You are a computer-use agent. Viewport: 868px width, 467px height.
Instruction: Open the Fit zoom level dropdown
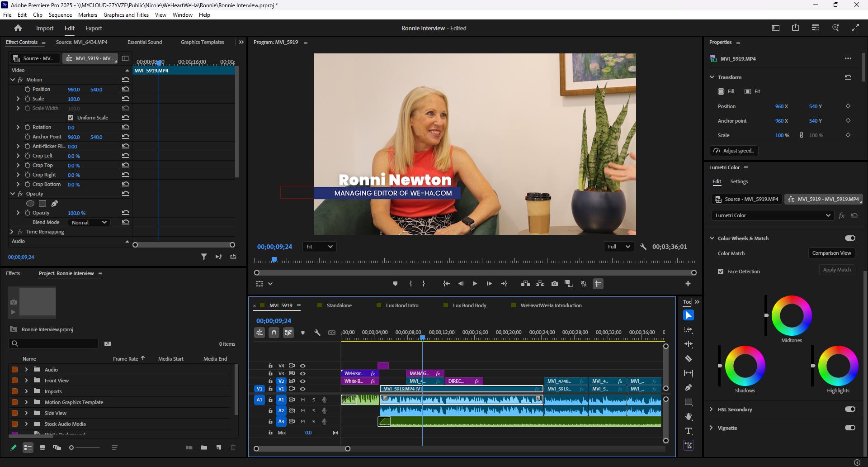319,247
